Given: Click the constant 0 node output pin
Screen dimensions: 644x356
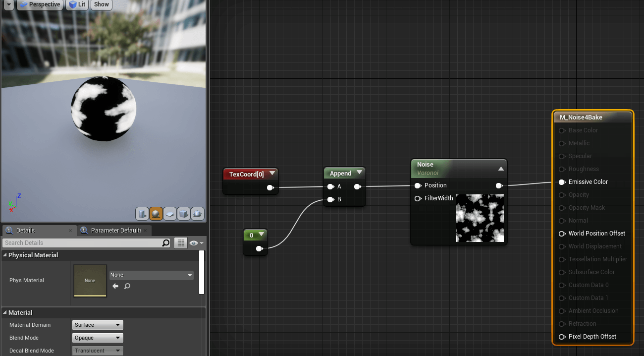Looking at the screenshot, I should pyautogui.click(x=259, y=248).
